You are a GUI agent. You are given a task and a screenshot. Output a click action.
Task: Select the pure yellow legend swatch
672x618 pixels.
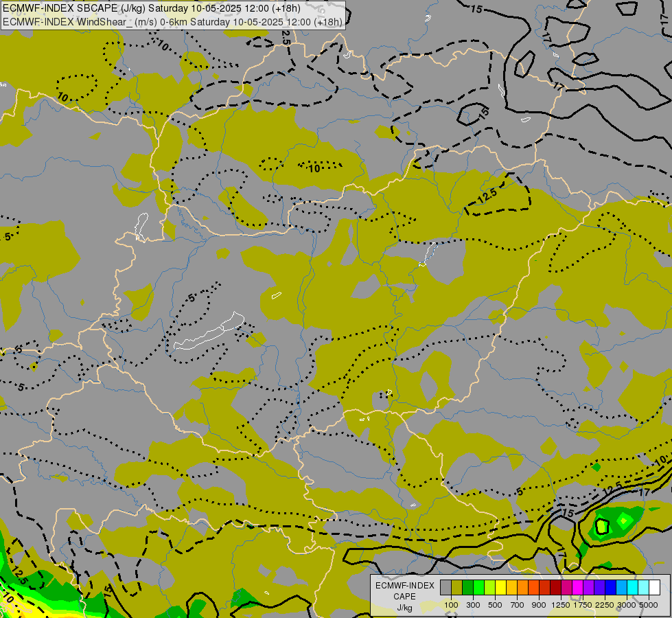[x=500, y=588]
